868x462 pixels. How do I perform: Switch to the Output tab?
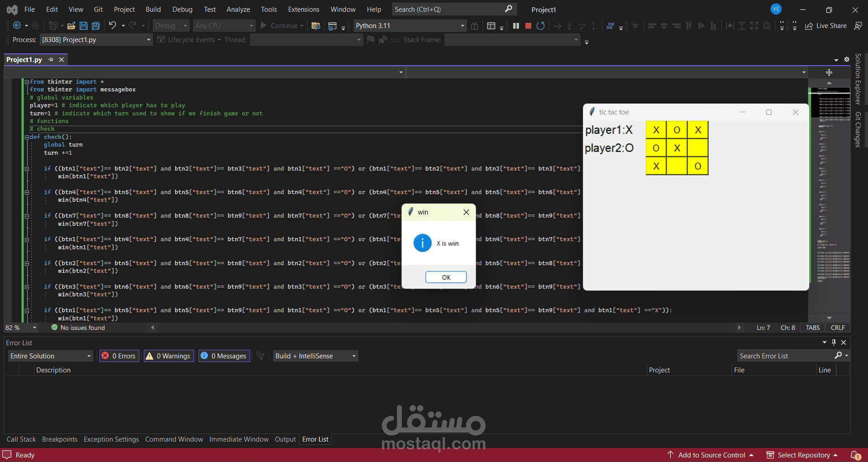[x=285, y=439]
